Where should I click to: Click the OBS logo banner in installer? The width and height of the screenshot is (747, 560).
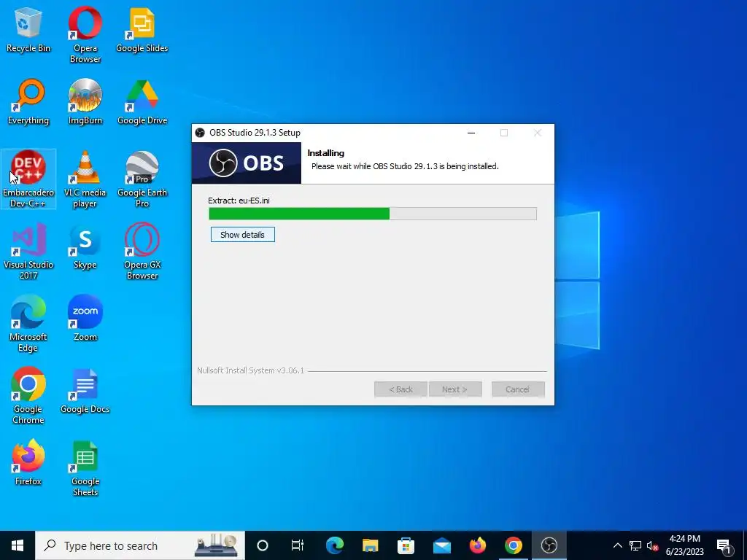[247, 163]
